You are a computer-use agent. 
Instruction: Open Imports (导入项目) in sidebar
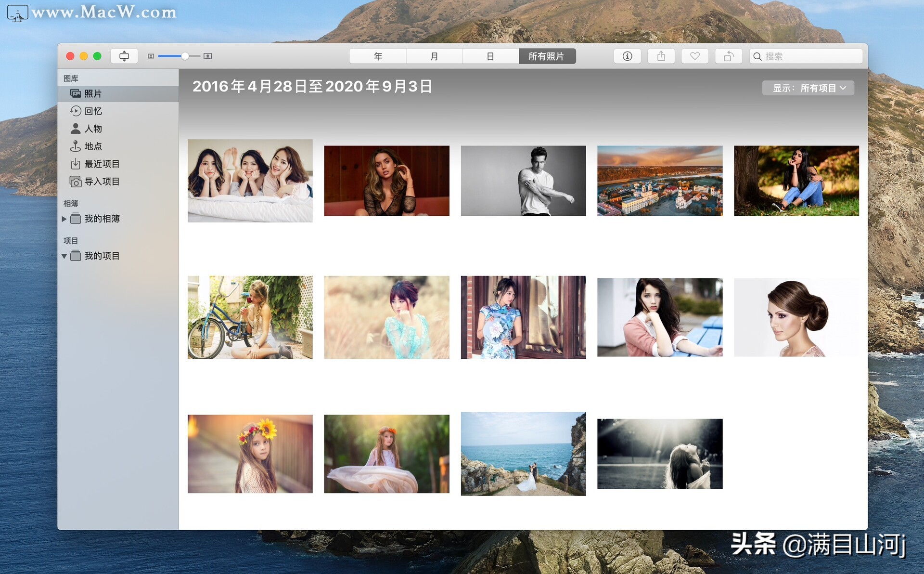point(102,182)
